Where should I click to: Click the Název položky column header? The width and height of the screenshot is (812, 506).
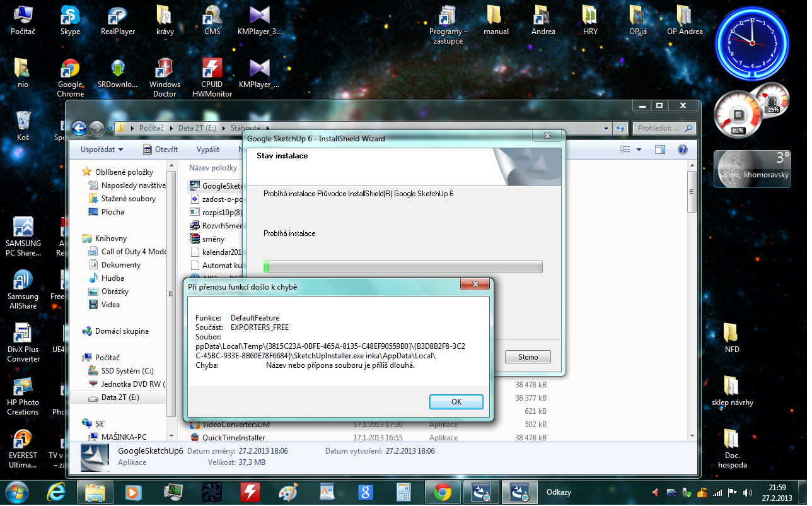coord(213,168)
